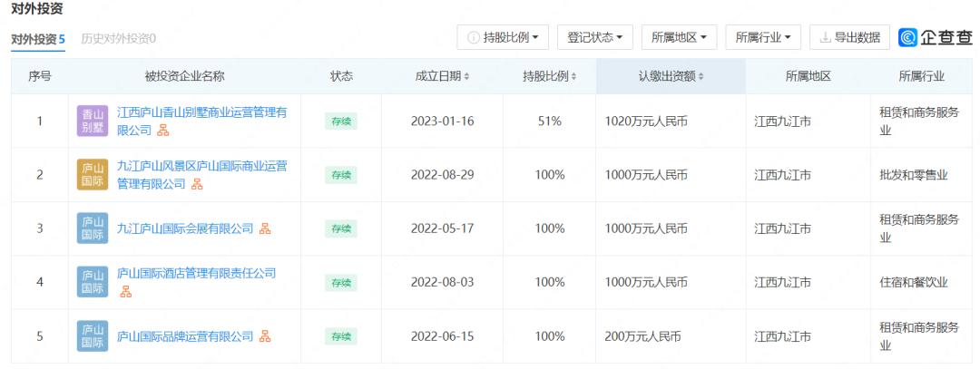Click the 对外投资 section heading
Screen dimensions: 980x369
37,9
